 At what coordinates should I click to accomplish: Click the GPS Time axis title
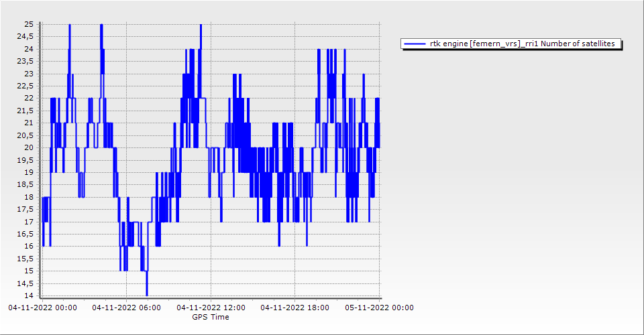click(210, 317)
